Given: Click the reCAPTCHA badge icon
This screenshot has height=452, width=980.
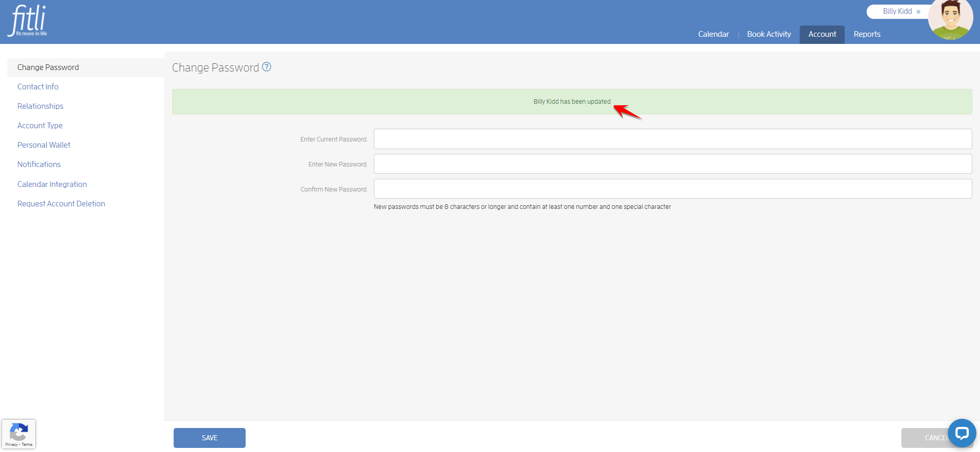Looking at the screenshot, I should click(19, 432).
